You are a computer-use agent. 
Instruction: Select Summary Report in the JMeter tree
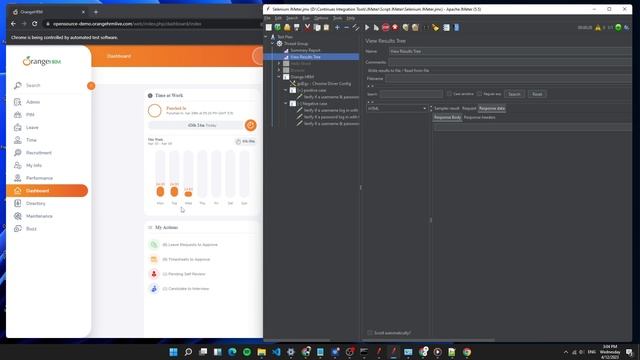(x=305, y=50)
